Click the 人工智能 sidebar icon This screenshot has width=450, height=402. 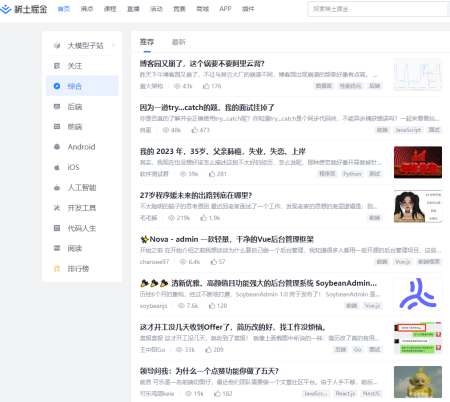pos(57,188)
